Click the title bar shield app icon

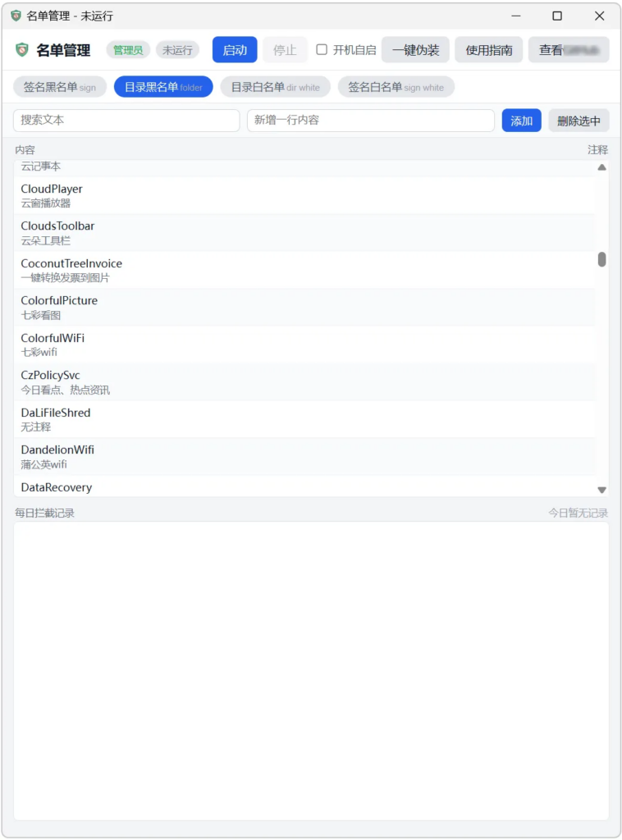coord(16,16)
